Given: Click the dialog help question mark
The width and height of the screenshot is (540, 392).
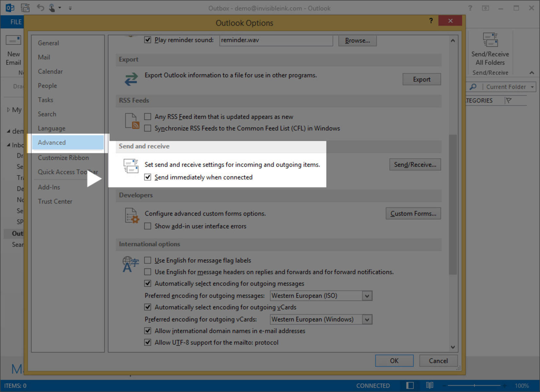Looking at the screenshot, I should [431, 21].
